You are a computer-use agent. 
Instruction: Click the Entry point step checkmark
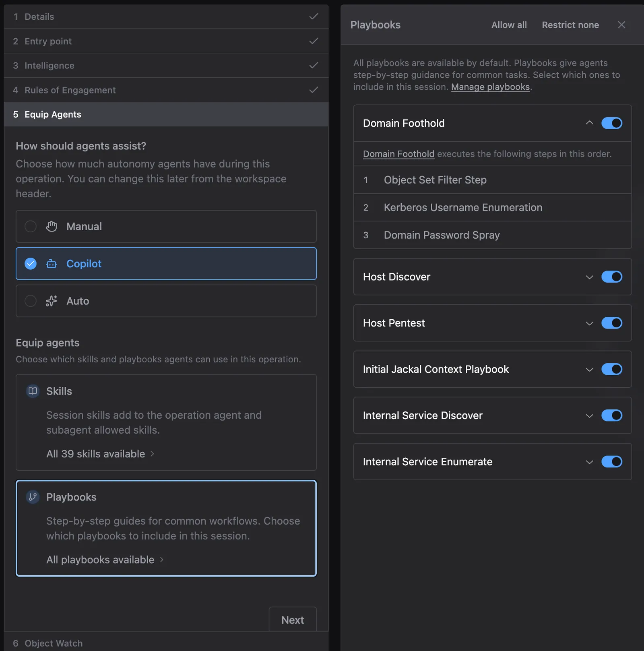[x=314, y=41]
